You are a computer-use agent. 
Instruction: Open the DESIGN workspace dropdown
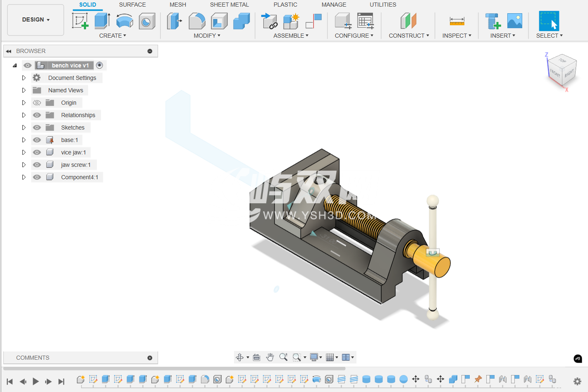[x=36, y=19]
